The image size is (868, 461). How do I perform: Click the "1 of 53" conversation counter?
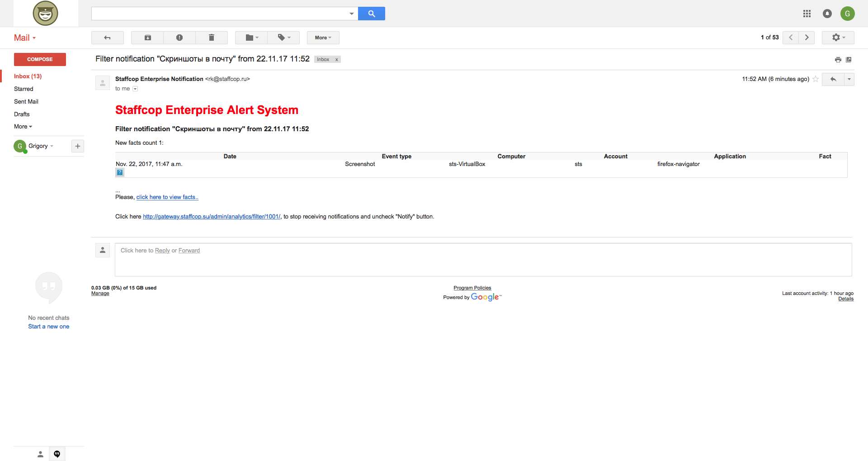pyautogui.click(x=769, y=38)
